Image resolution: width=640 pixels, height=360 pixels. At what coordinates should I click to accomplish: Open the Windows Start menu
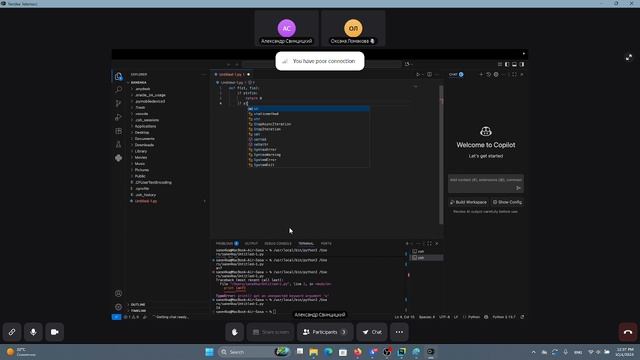[x=209, y=352]
